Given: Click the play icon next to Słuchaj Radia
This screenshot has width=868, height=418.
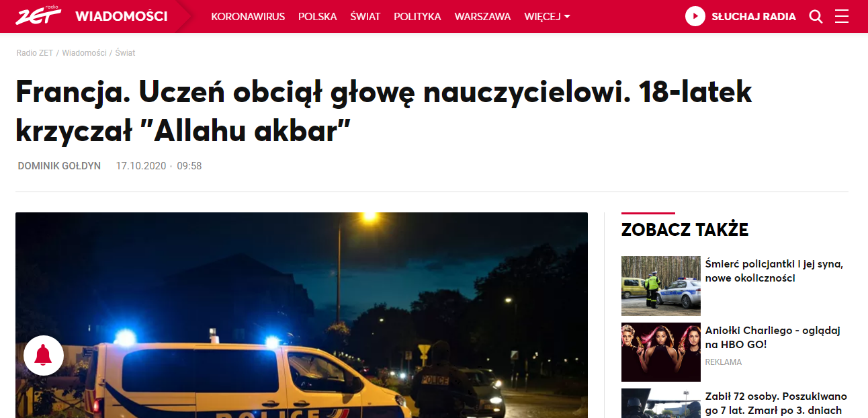Looking at the screenshot, I should (x=695, y=16).
